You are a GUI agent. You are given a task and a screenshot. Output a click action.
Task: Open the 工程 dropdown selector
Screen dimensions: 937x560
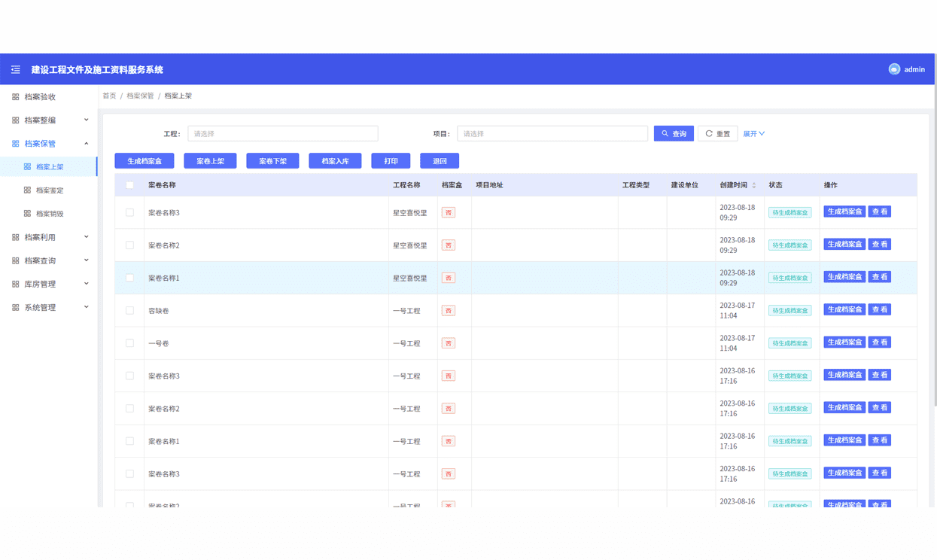tap(283, 133)
